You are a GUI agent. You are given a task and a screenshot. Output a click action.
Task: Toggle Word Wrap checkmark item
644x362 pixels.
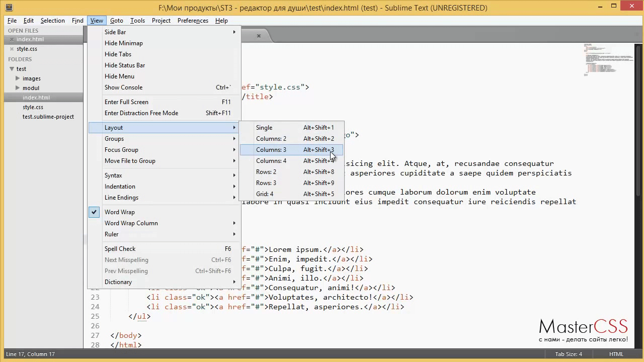165,212
